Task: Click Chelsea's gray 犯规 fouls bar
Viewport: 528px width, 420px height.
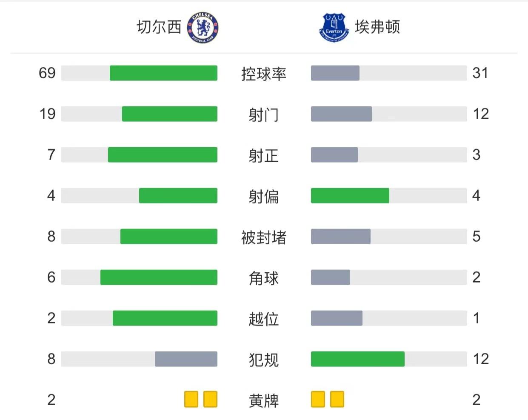Action: coord(186,359)
